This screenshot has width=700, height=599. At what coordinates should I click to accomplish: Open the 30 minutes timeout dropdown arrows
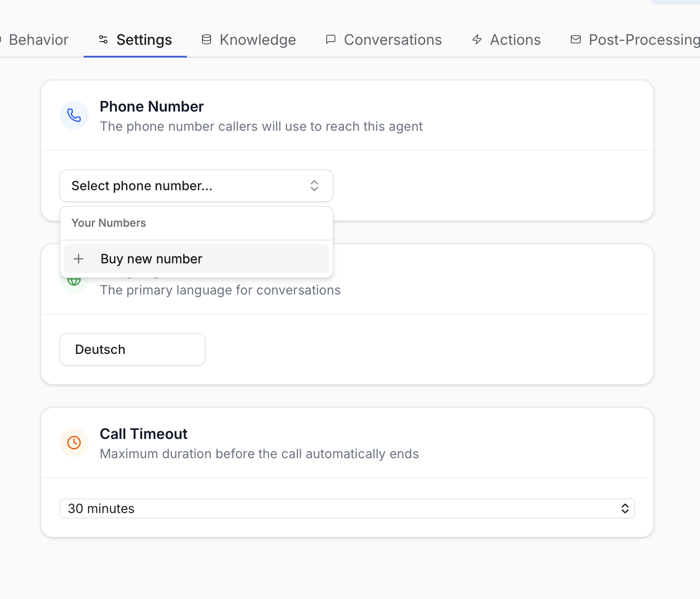[625, 508]
